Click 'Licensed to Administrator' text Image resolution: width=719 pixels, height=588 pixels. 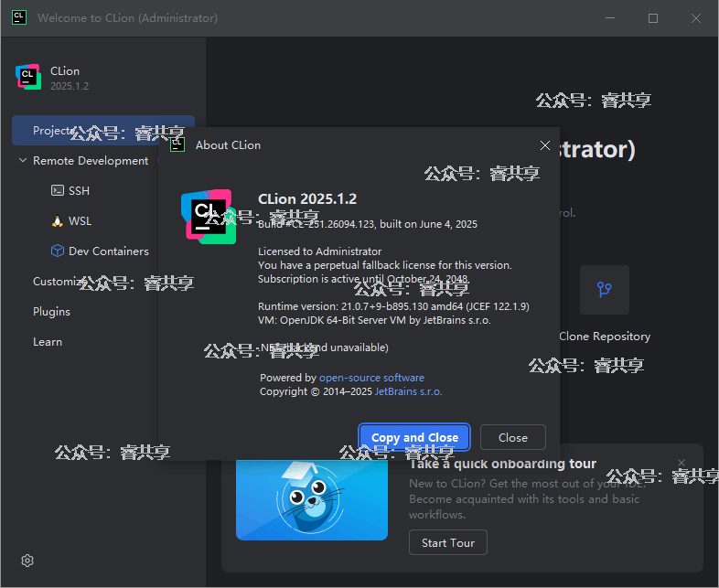pos(319,251)
